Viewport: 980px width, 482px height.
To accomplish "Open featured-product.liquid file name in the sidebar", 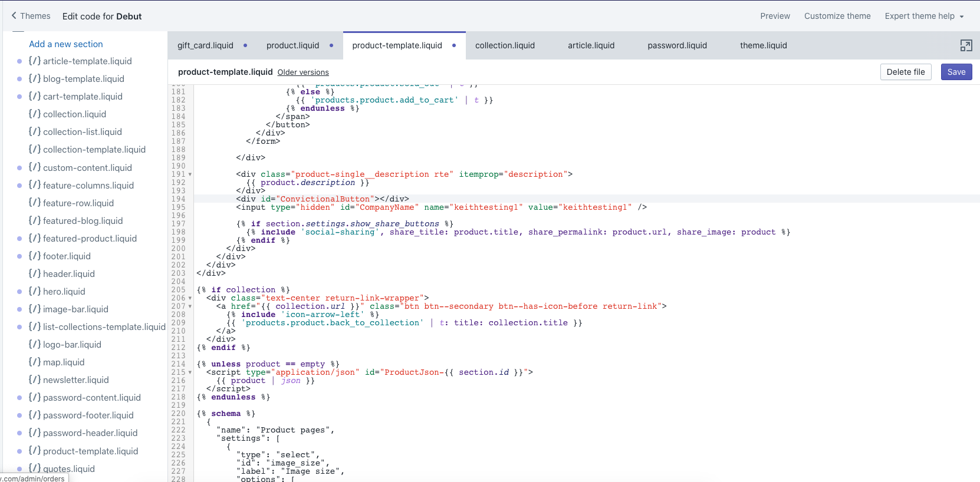I will [x=90, y=239].
